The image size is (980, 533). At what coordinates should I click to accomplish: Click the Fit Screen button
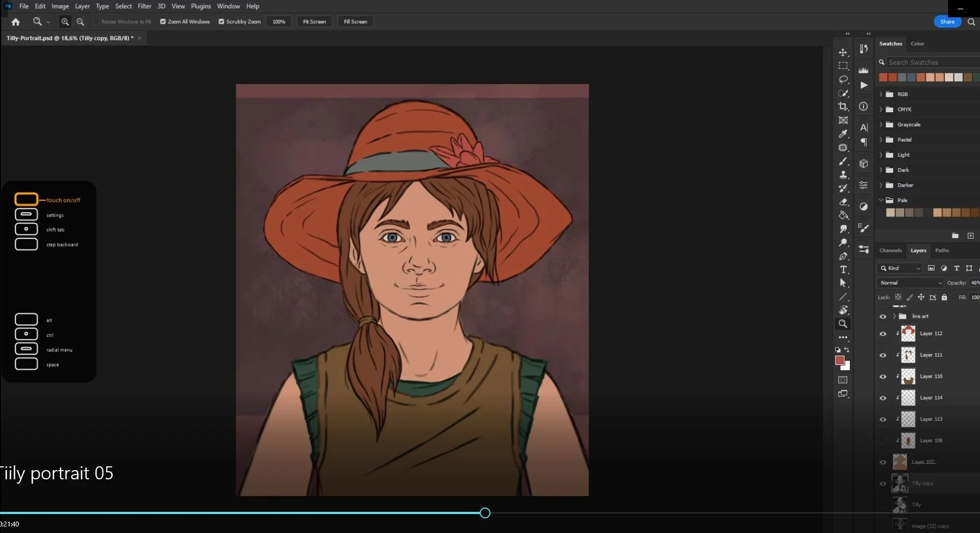[314, 22]
